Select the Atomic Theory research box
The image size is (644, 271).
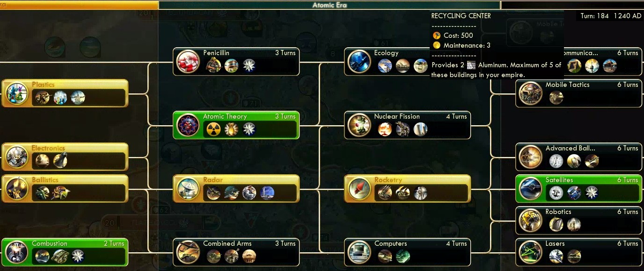236,125
